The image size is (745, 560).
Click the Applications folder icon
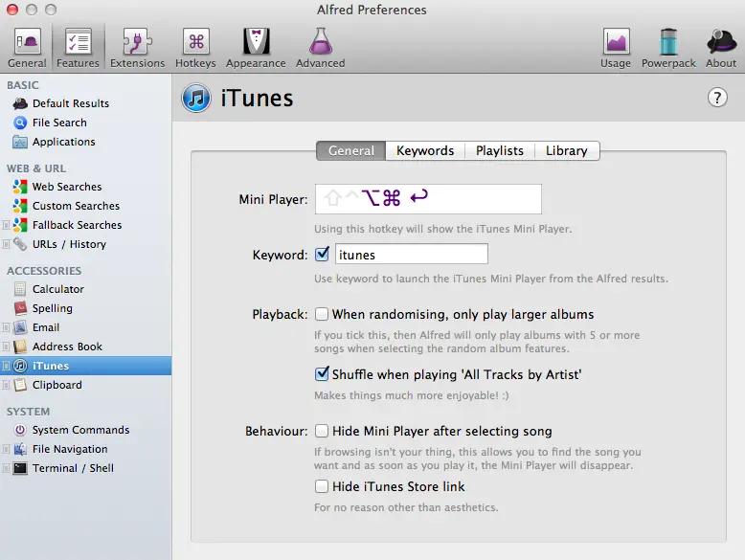pyautogui.click(x=20, y=142)
